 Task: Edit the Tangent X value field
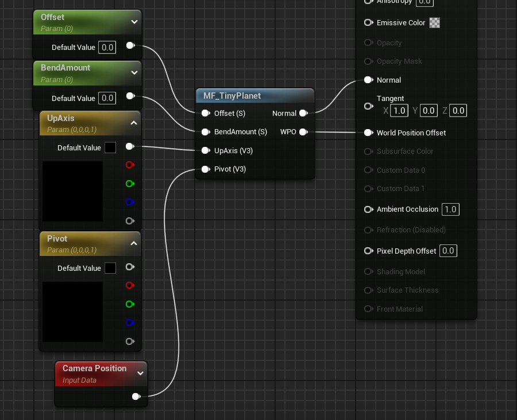click(399, 111)
